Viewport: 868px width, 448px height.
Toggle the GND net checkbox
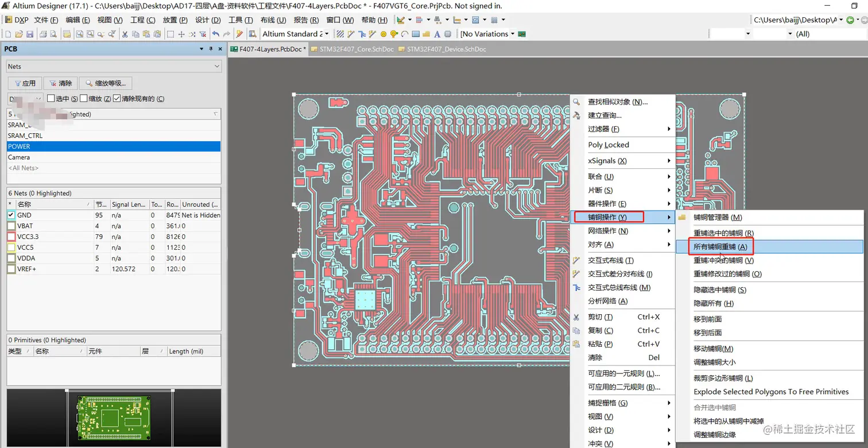(x=11, y=215)
